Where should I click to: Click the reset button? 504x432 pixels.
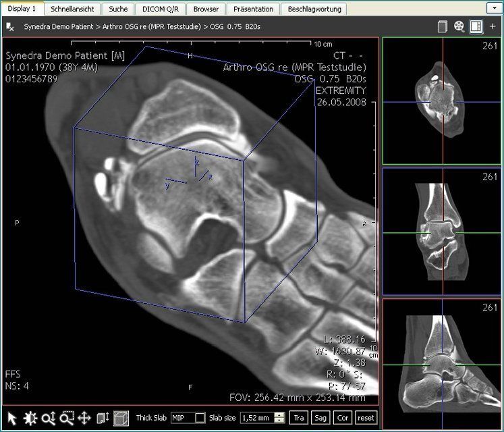(x=366, y=418)
